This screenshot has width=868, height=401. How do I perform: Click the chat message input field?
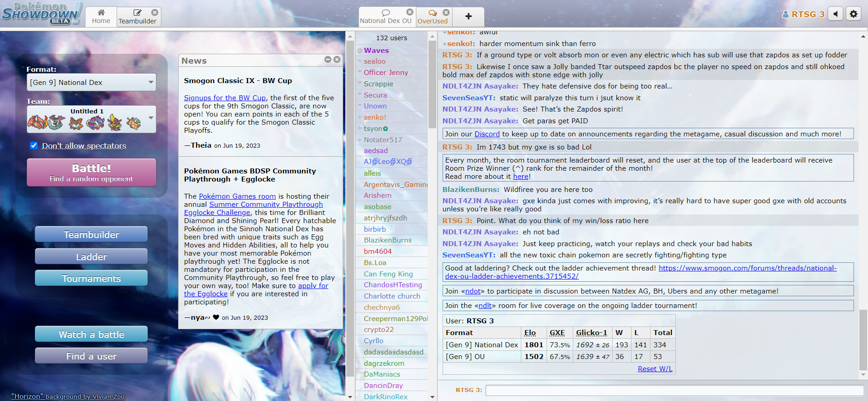(x=674, y=390)
